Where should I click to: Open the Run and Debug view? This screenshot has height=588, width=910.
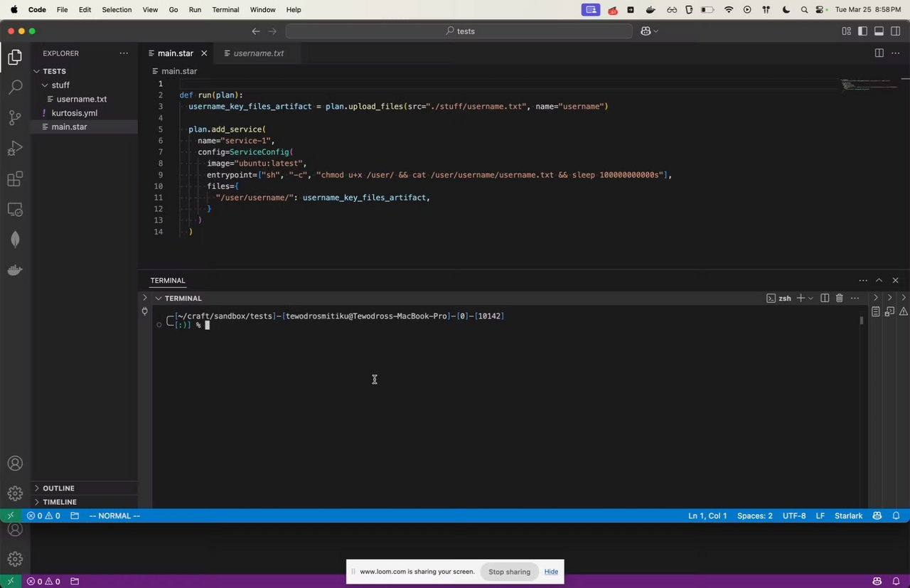pos(15,149)
